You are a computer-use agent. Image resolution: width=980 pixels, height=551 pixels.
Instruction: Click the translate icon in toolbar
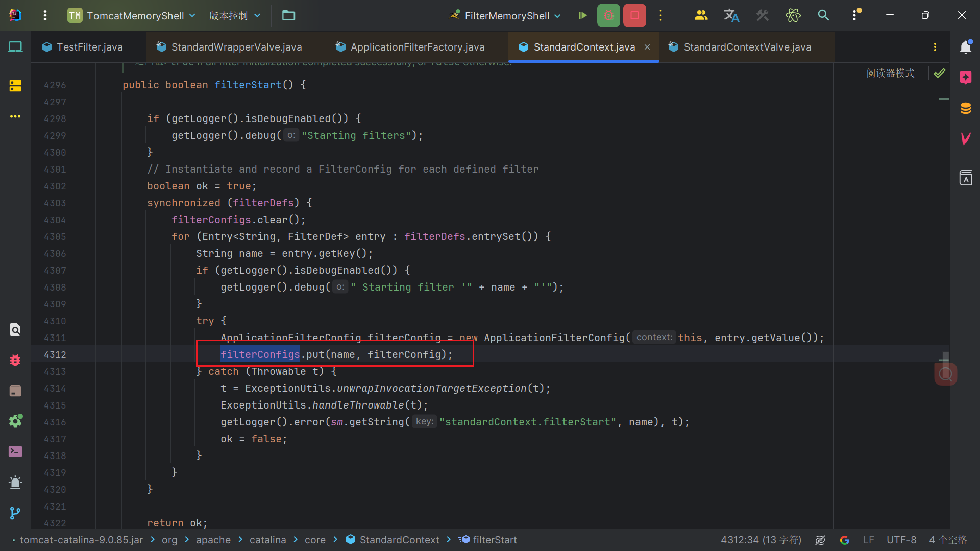(x=731, y=15)
